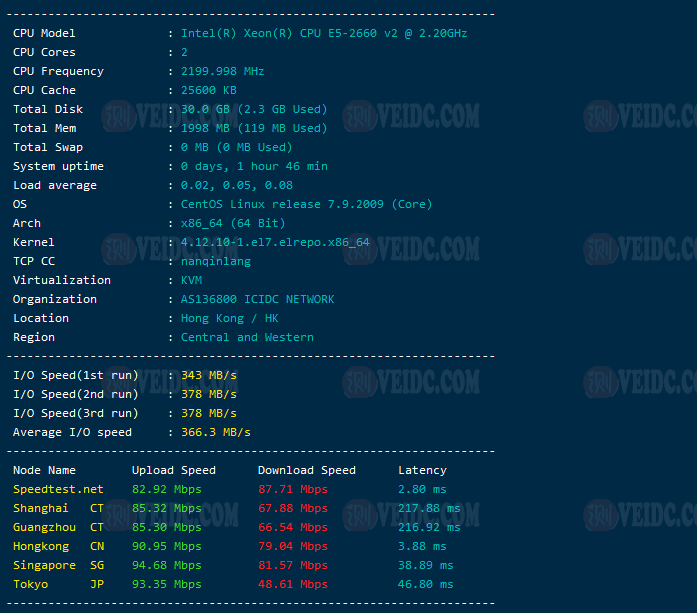Image resolution: width=697 pixels, height=613 pixels.
Task: Click Singapore latency 38.89 ms
Action: [x=425, y=565]
